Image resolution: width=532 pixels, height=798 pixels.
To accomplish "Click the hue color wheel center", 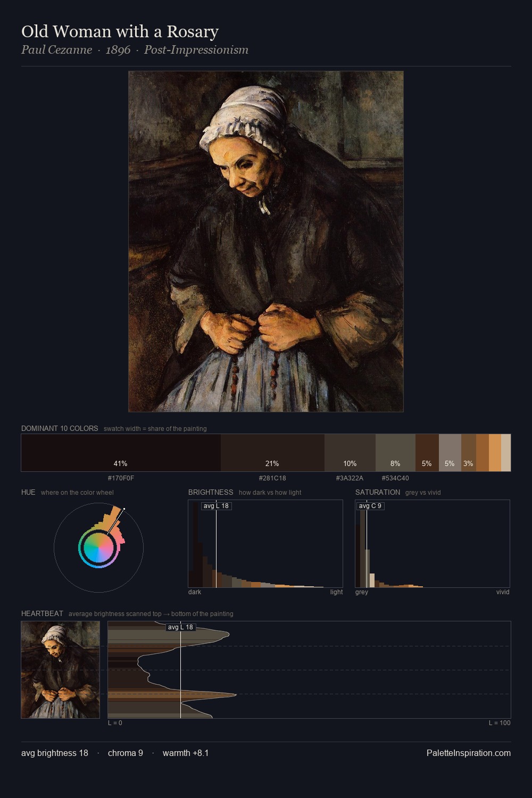I will (98, 547).
